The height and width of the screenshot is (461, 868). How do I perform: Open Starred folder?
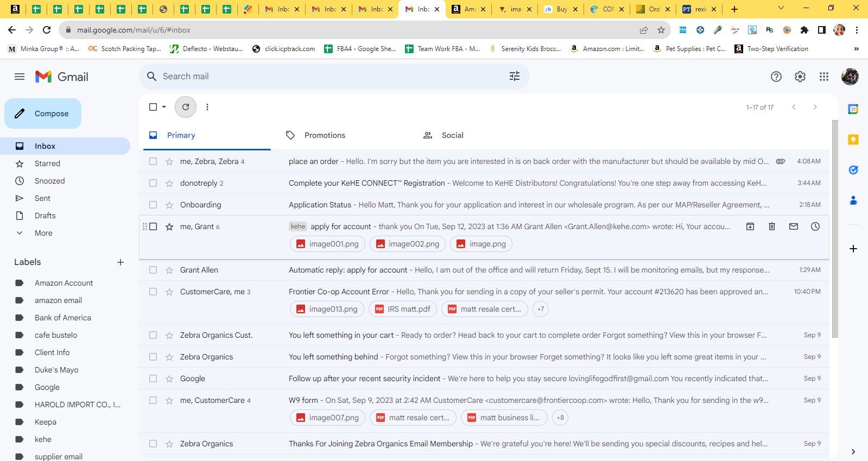click(x=65, y=163)
